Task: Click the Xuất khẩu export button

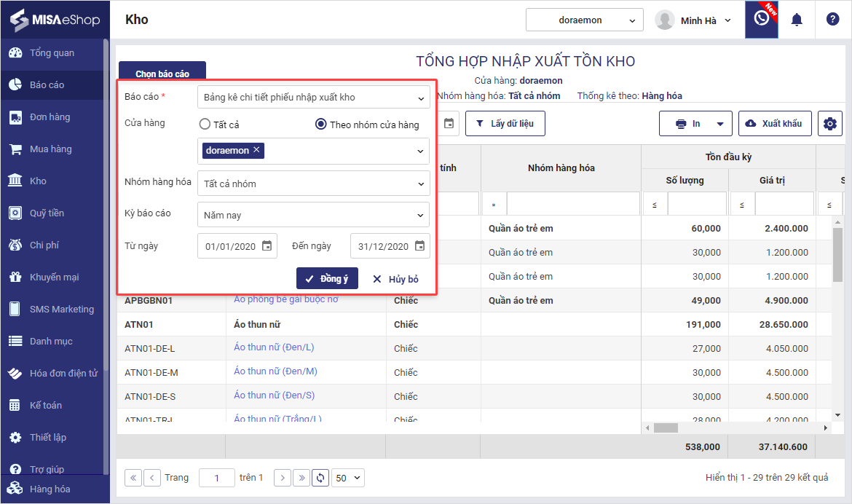Action: pyautogui.click(x=774, y=124)
